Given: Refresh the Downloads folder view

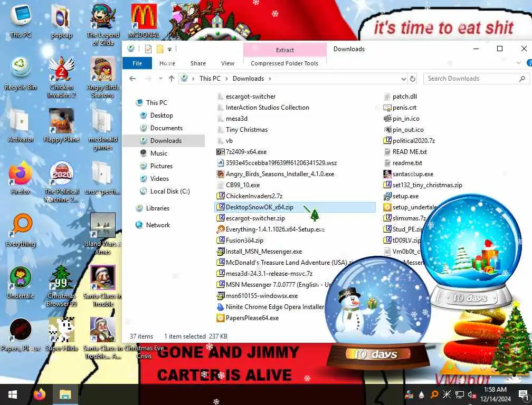Looking at the screenshot, I should pyautogui.click(x=413, y=79).
